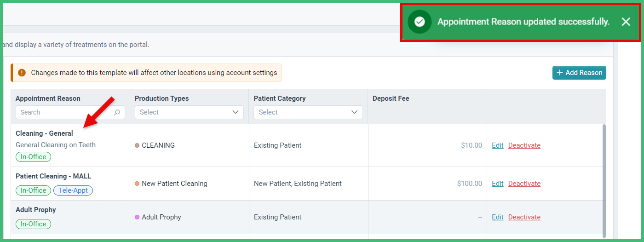Image resolution: width=644 pixels, height=242 pixels.
Task: Deactivate the Cleaning - General reason
Action: (524, 145)
